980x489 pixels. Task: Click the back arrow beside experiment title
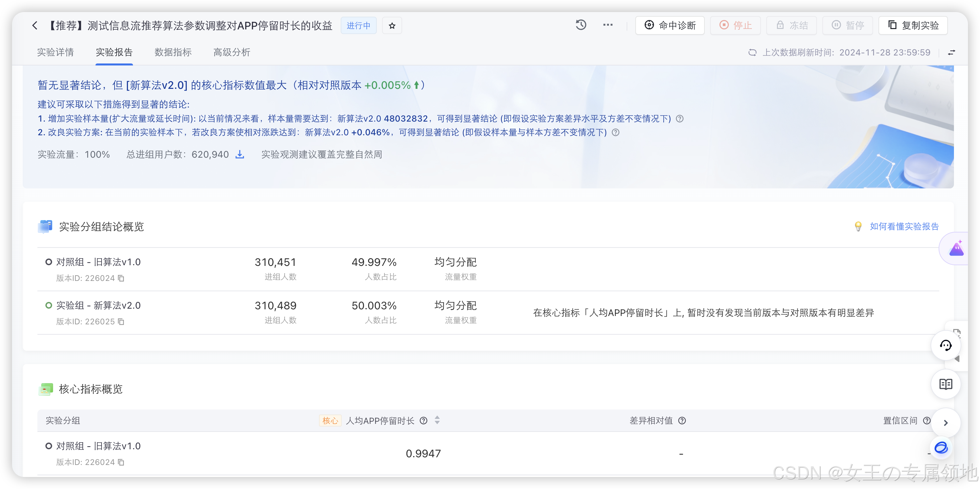[x=35, y=25]
